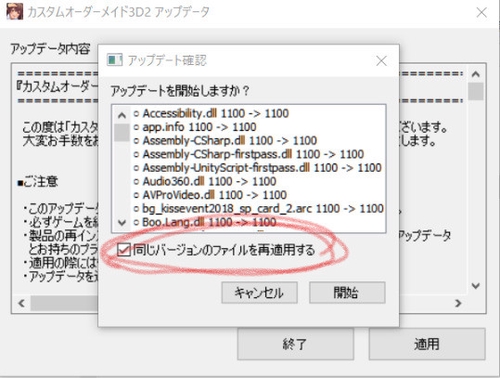The image size is (500, 378).
Task: Click the 適用 button
Action: click(427, 344)
